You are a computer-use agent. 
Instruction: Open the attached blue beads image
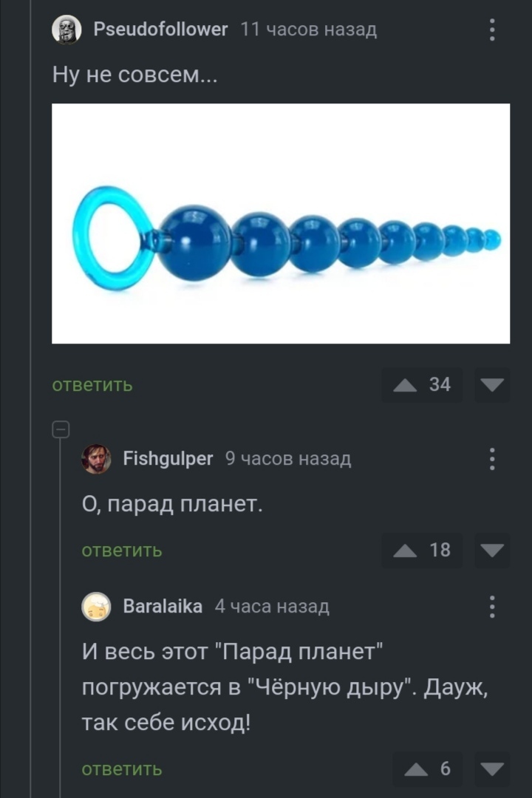click(x=281, y=223)
